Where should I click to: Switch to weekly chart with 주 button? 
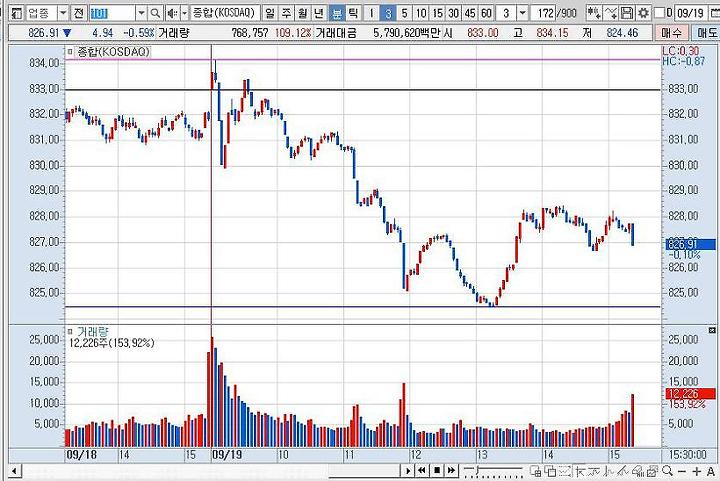point(287,13)
